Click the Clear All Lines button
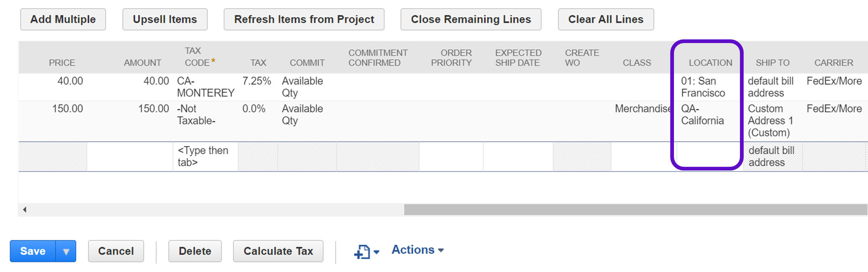 tap(606, 20)
